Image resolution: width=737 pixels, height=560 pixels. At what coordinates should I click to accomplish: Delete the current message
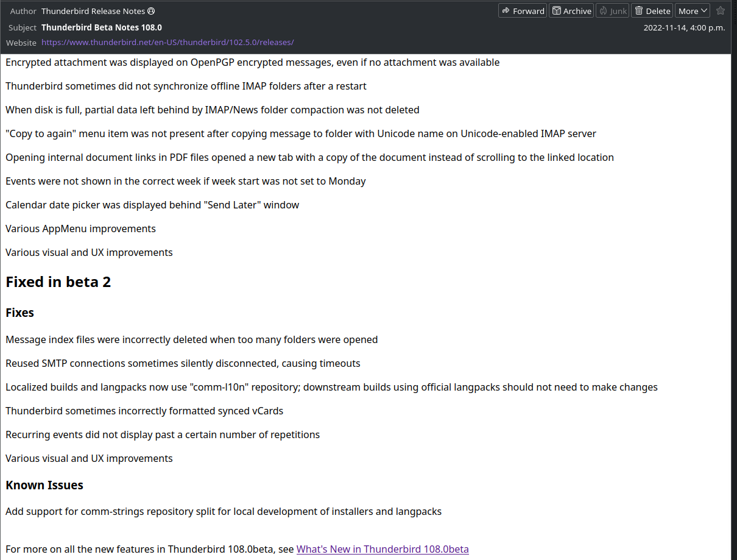point(652,11)
